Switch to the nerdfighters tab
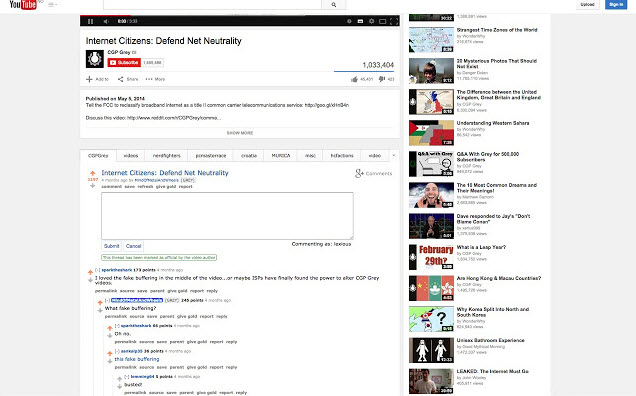Image resolution: width=636 pixels, height=396 pixels. pos(167,156)
